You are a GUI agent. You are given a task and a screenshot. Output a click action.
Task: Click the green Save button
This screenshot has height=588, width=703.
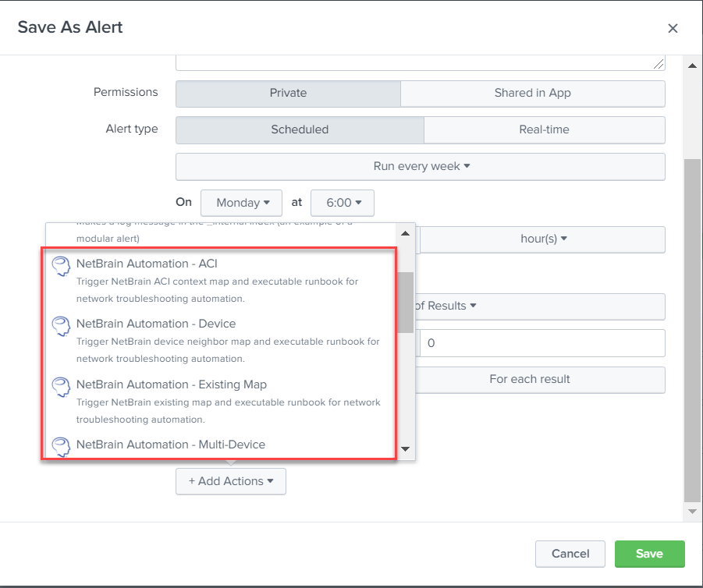649,554
